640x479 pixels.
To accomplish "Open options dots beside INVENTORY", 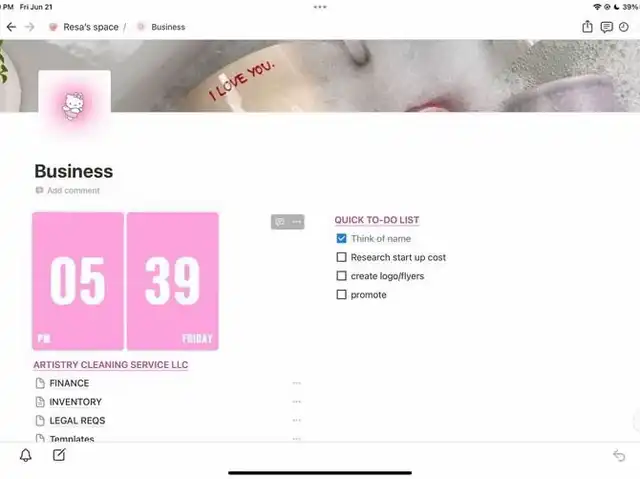I will click(297, 402).
